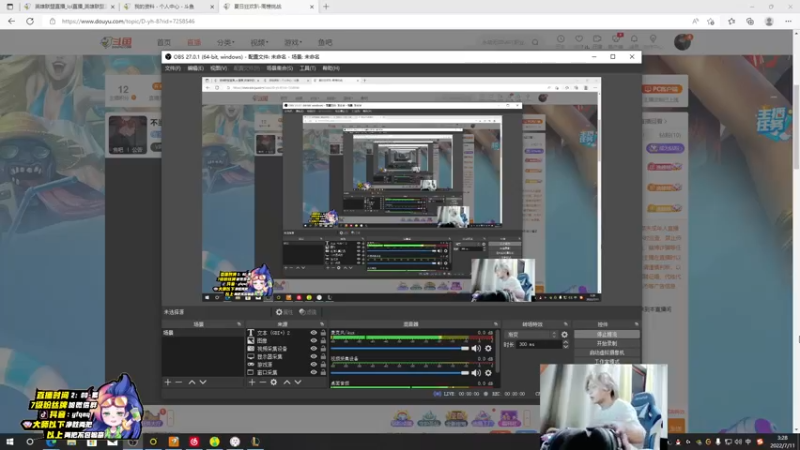800x450 pixels.
Task: Adjust the 麦克风/Aux volume slider
Action: [x=399, y=348]
